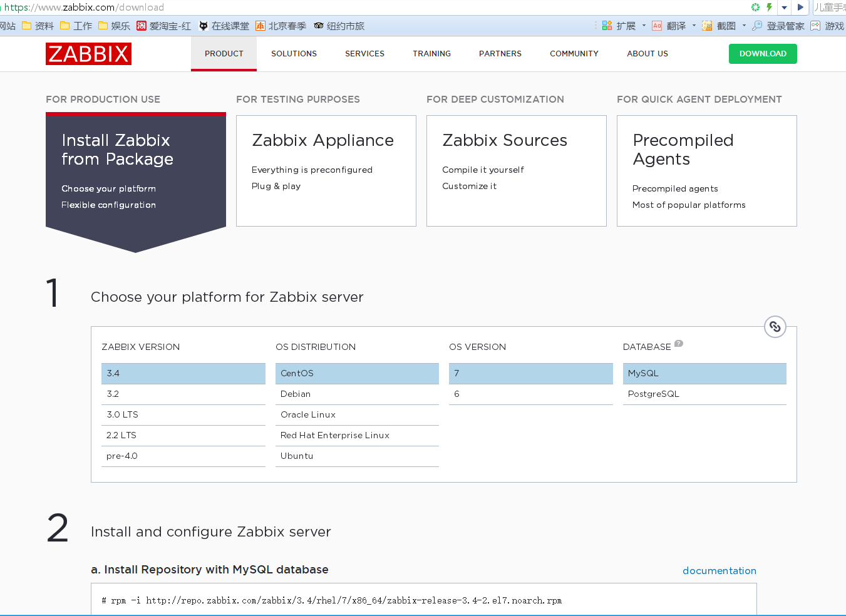The height and width of the screenshot is (616, 846).
Task: Click the Database help question mark icon
Action: (x=679, y=344)
